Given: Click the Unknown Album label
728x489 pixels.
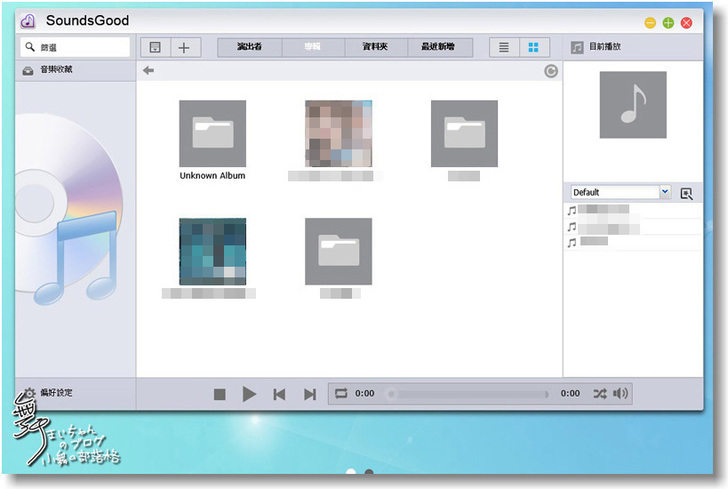Looking at the screenshot, I should click(213, 176).
